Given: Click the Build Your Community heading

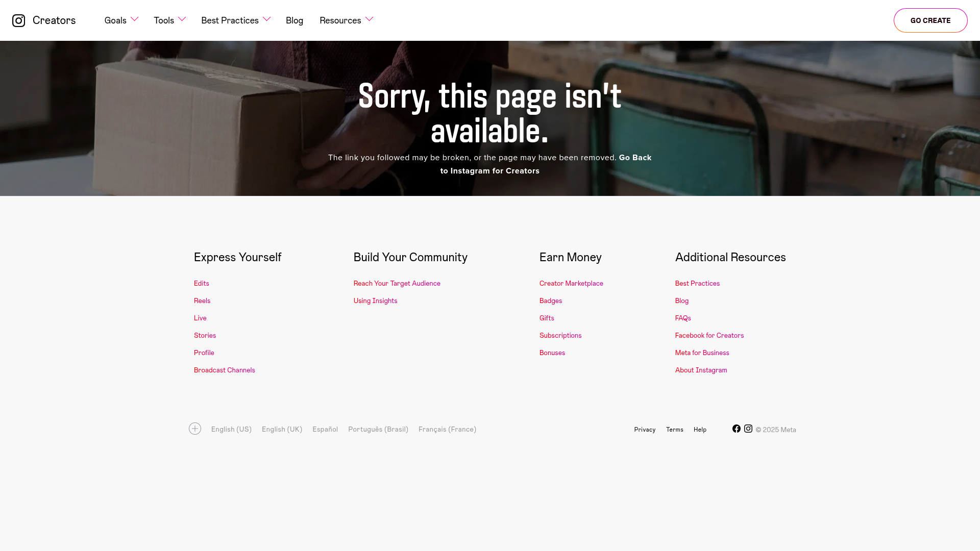Looking at the screenshot, I should click(410, 257).
